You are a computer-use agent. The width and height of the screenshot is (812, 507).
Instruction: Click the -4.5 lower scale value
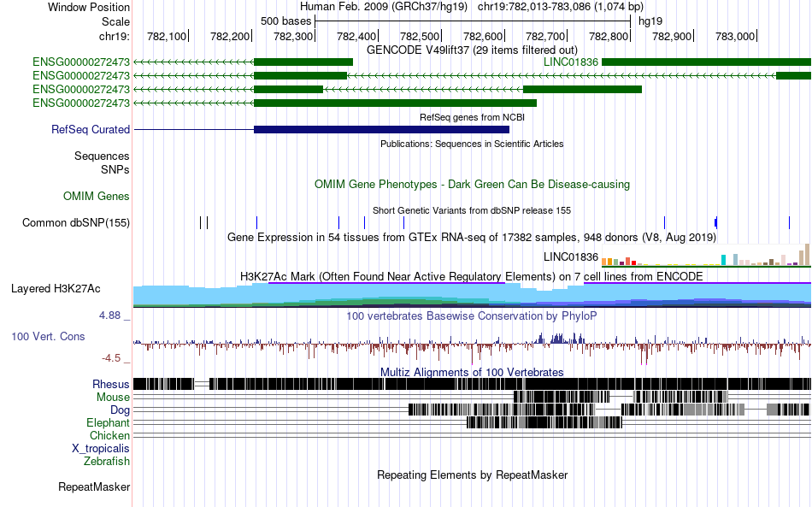click(x=111, y=358)
